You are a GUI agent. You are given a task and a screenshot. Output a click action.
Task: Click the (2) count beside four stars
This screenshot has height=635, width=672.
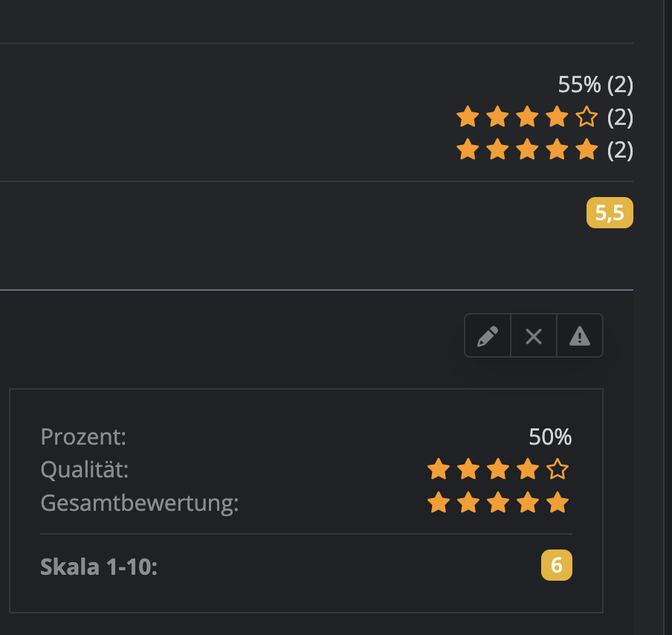pos(620,117)
